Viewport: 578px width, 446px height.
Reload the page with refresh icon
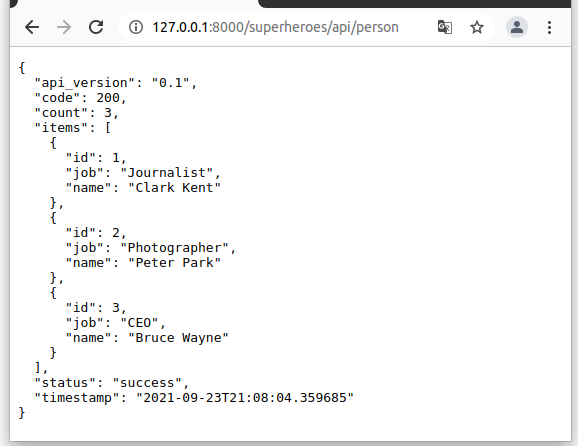pos(96,27)
